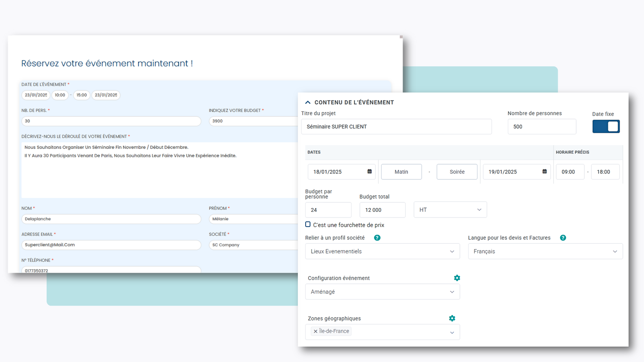Click the Indiquez votre budget field
This screenshot has height=362, width=644.
point(254,121)
